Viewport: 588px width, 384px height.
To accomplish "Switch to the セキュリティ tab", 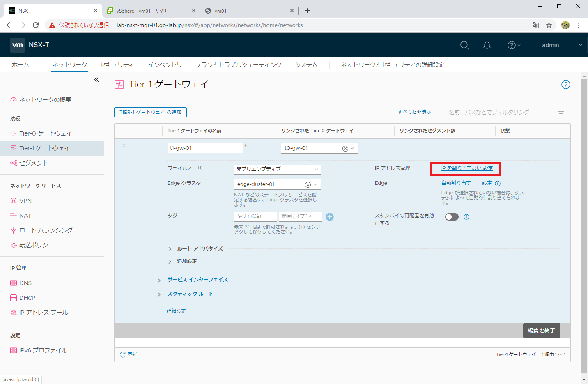I will pos(117,65).
